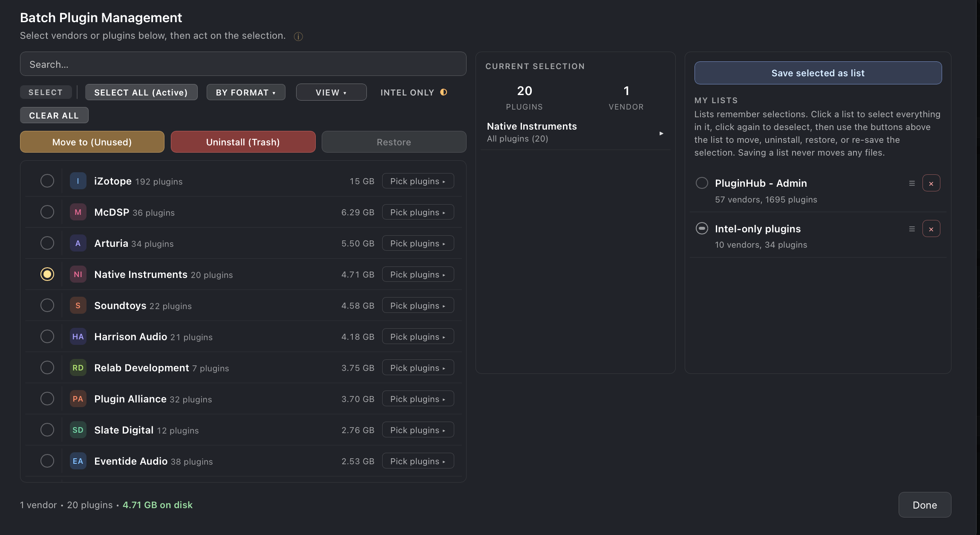Click the reorder handle for PluginHub - Admin list
980x535 pixels.
912,183
